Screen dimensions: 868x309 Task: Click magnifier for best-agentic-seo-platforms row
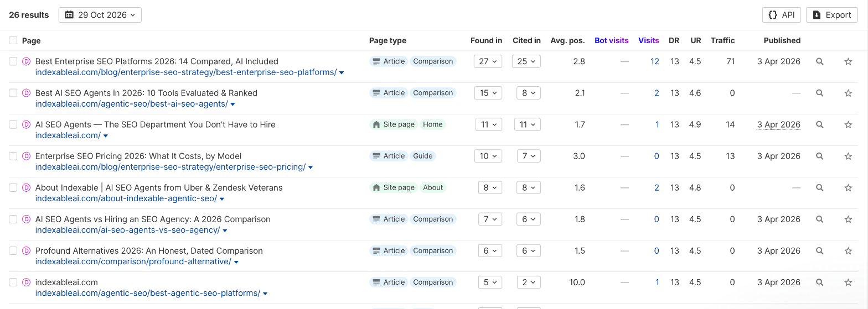[820, 282]
